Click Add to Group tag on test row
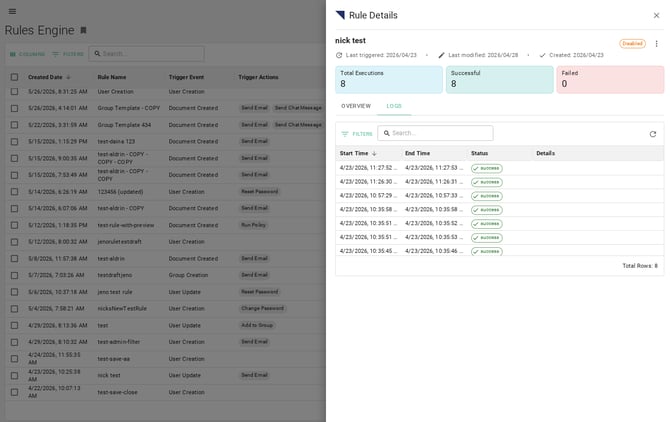The image size is (670, 422). pyautogui.click(x=257, y=325)
